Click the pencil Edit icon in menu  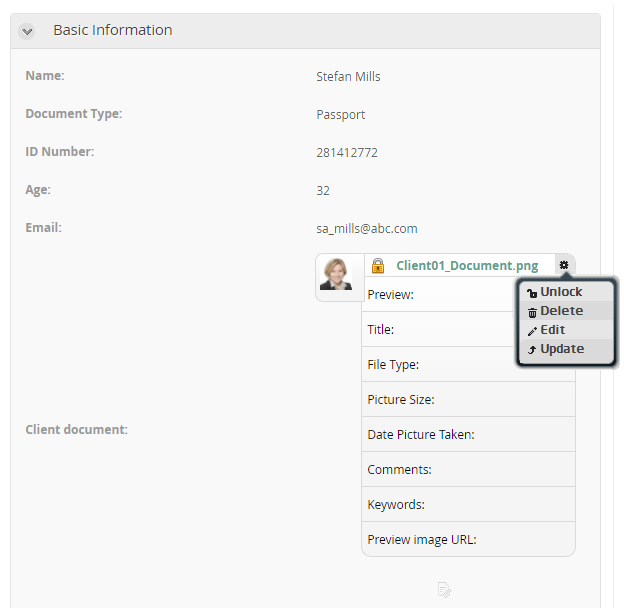(532, 331)
